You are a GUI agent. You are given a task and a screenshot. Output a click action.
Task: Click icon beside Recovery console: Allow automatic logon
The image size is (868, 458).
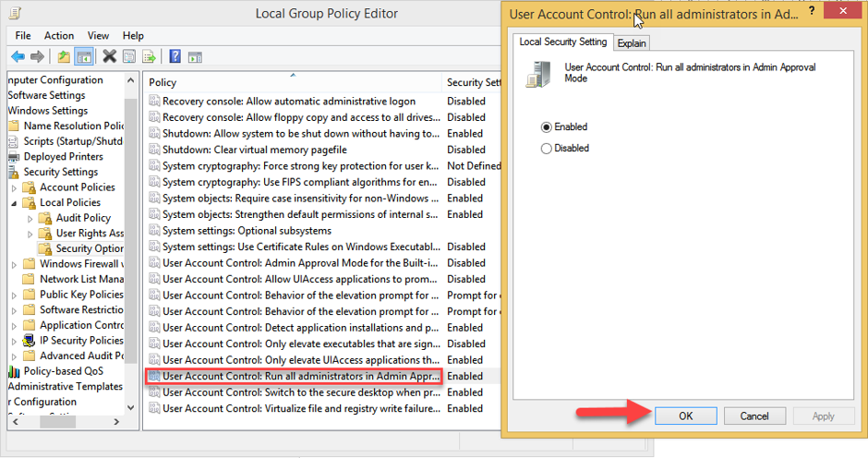(x=154, y=102)
